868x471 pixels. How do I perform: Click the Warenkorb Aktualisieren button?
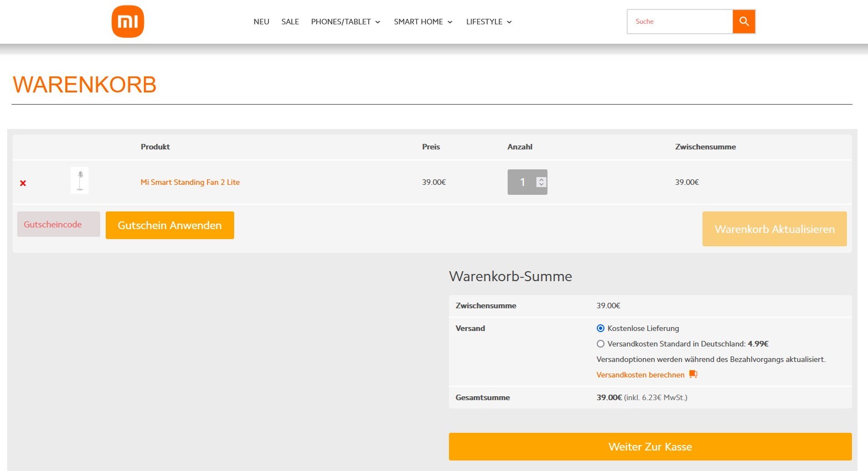click(x=774, y=229)
